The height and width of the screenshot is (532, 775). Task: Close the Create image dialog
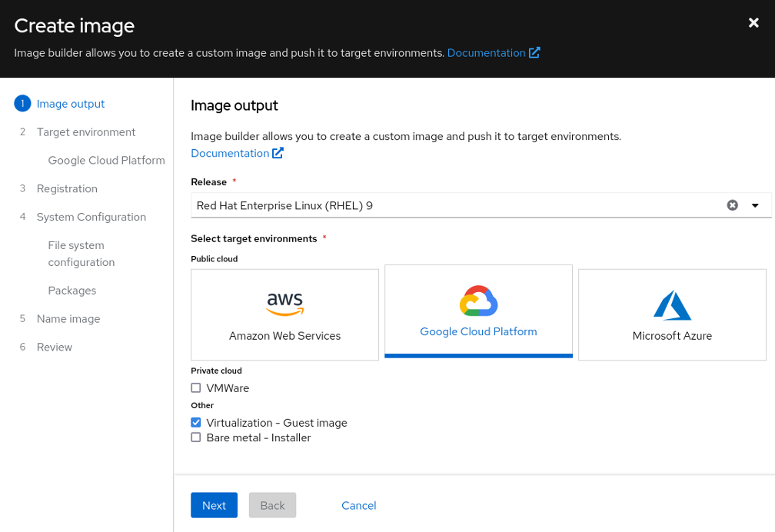753,23
